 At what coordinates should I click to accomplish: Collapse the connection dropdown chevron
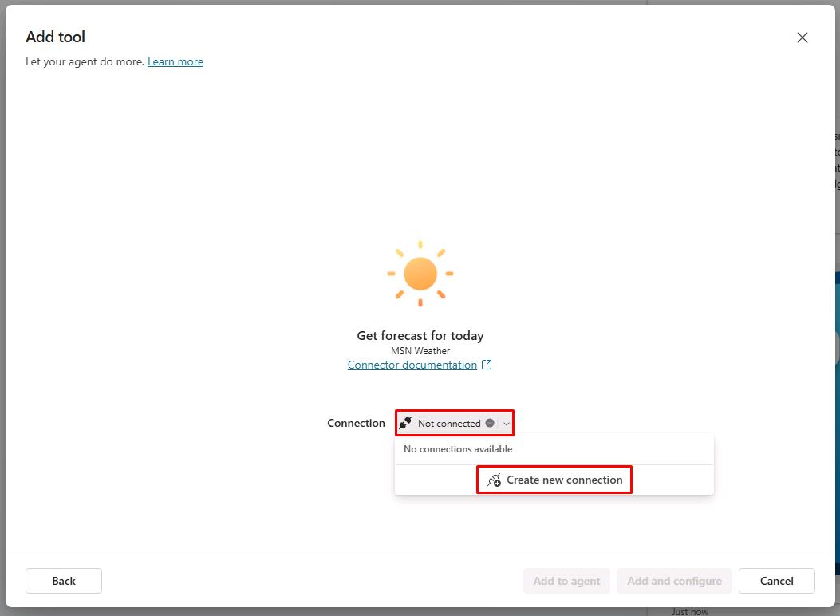[x=506, y=423]
